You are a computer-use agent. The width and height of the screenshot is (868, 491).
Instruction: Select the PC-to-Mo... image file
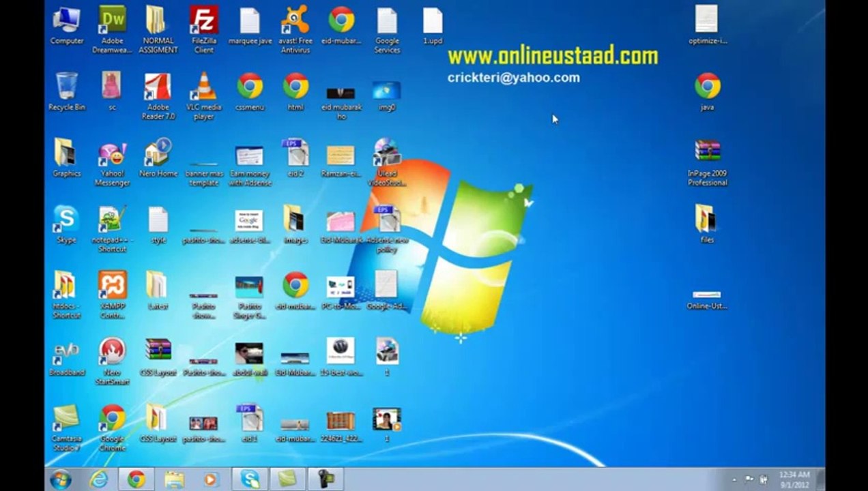click(x=341, y=292)
